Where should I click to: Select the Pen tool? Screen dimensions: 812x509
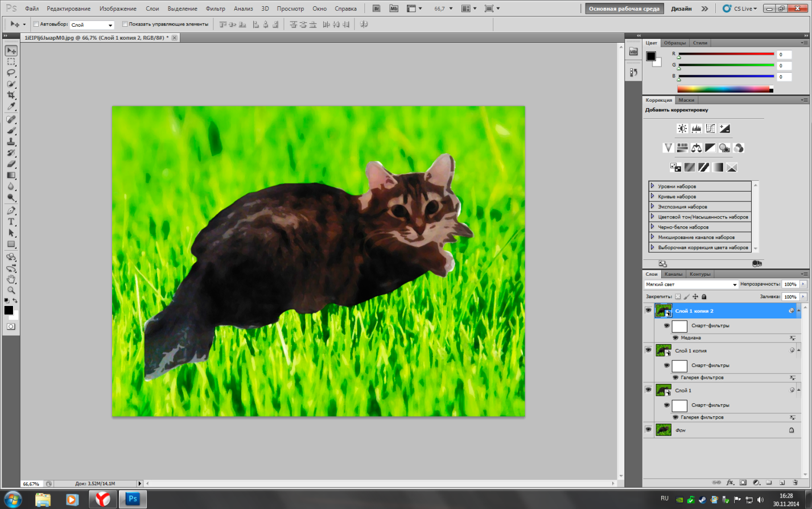[x=11, y=211]
